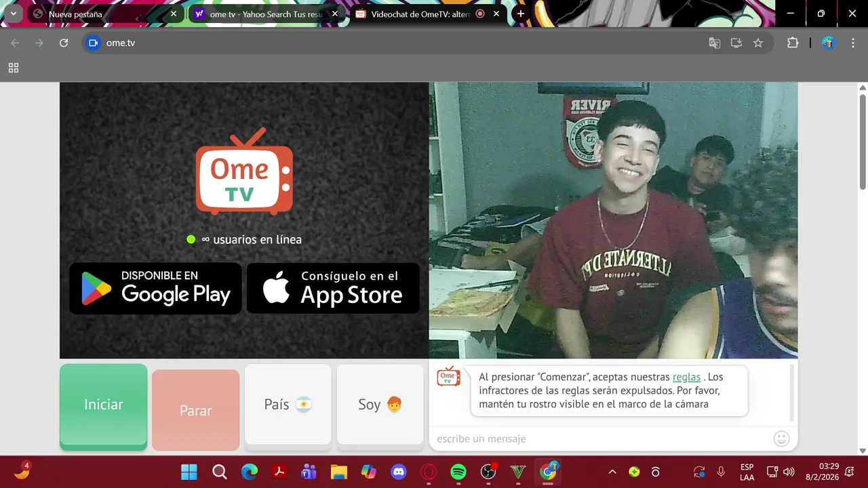Open a new browser tab with plus button

pyautogui.click(x=521, y=14)
